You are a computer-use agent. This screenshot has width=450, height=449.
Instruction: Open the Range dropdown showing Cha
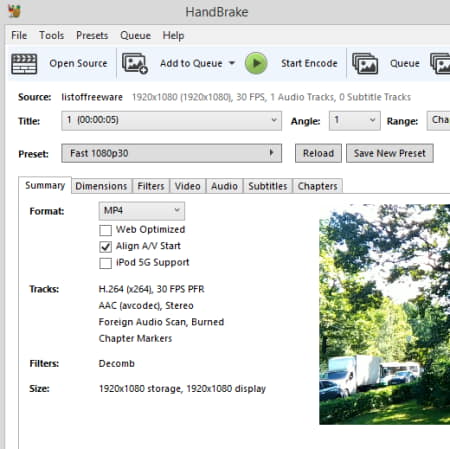438,121
